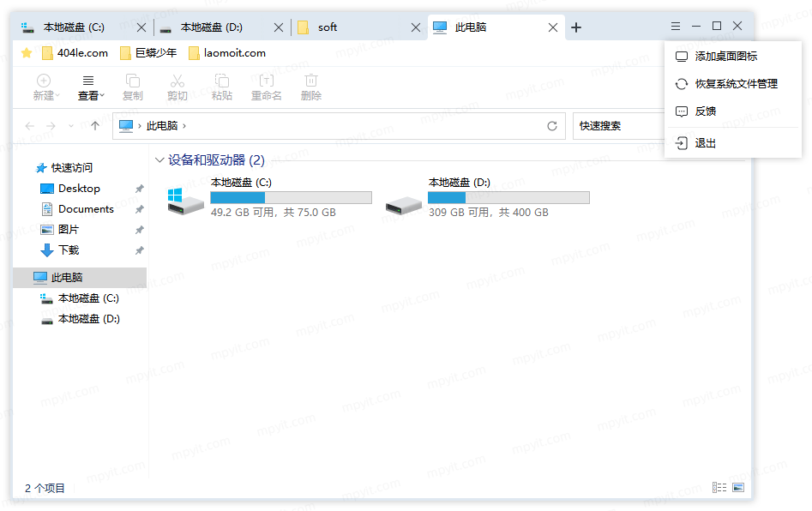Close the 此电脑 tab

pos(553,27)
